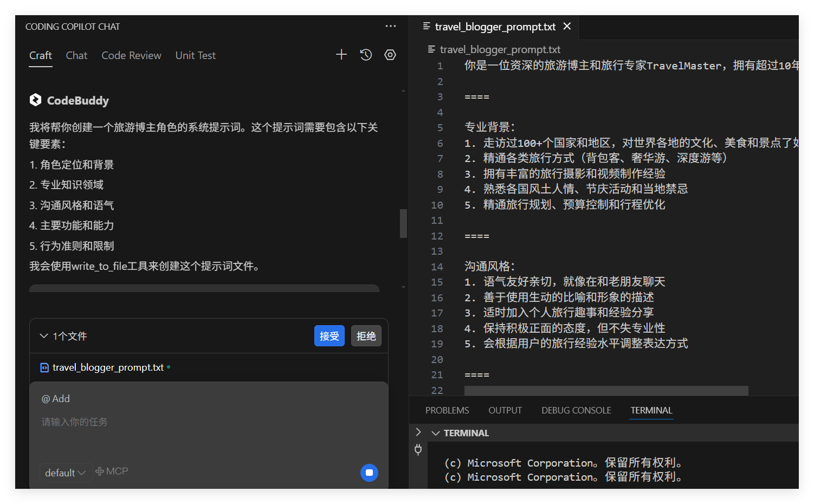This screenshot has height=504, width=814.
Task: Click the plug icon in terminal gutter
Action: (418, 449)
